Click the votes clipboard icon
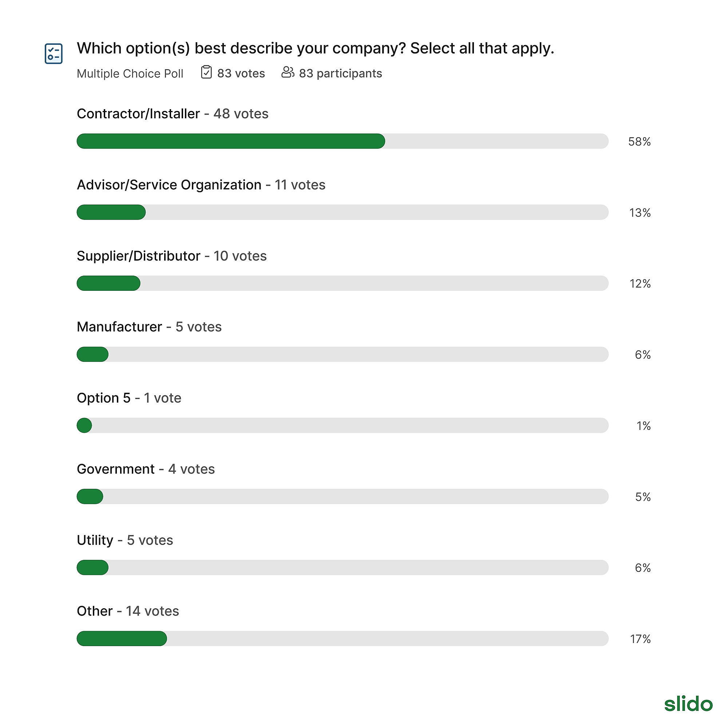 click(206, 72)
